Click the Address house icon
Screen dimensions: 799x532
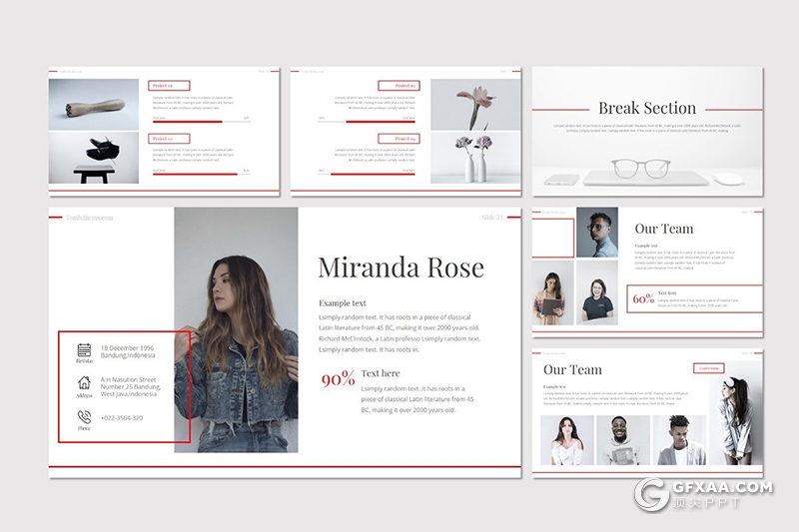(84, 382)
